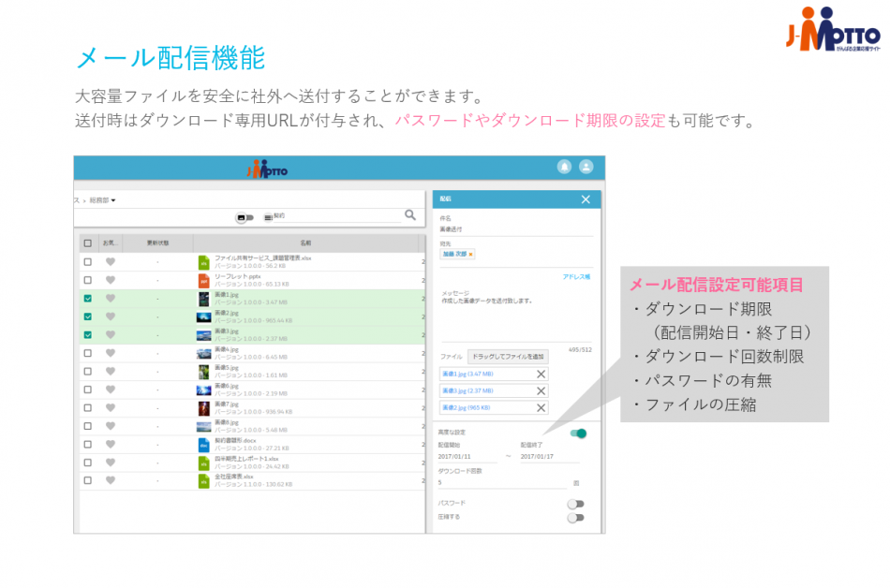The height and width of the screenshot is (588, 890).
Task: Open attached 画像1.jpg (3.47 MB) link
Action: [467, 375]
